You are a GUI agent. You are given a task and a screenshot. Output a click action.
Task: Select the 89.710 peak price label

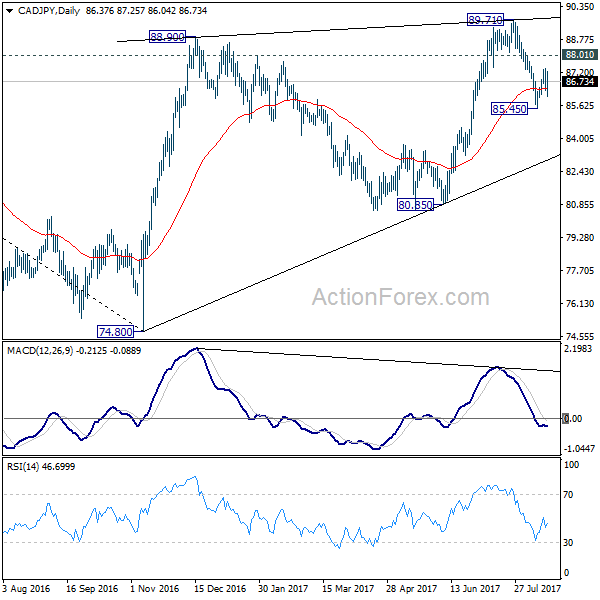[x=485, y=20]
